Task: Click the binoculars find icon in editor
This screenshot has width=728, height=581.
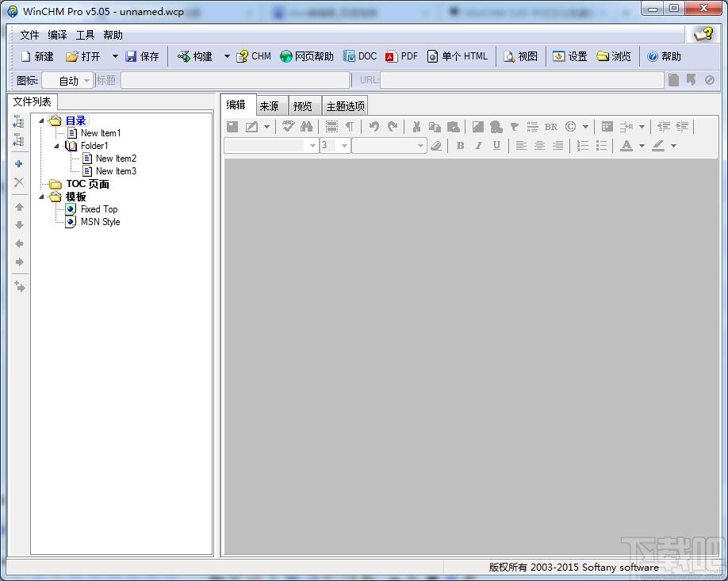Action: coord(307,127)
